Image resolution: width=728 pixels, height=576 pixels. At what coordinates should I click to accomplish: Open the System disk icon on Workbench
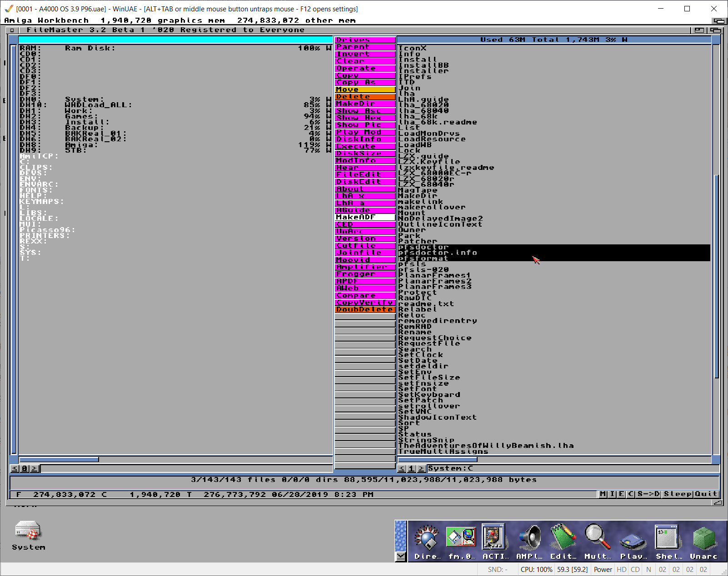click(x=28, y=536)
